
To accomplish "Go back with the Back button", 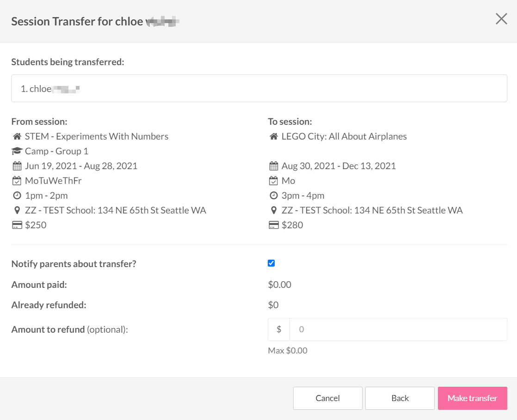I will pos(400,398).
